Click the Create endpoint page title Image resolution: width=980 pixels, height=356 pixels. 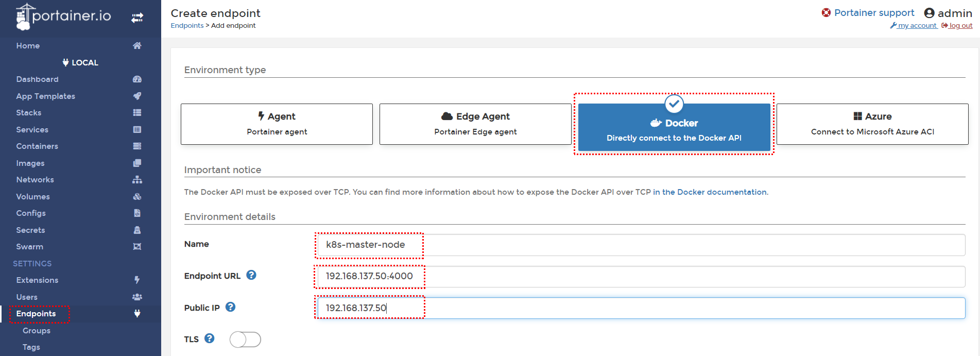point(215,13)
